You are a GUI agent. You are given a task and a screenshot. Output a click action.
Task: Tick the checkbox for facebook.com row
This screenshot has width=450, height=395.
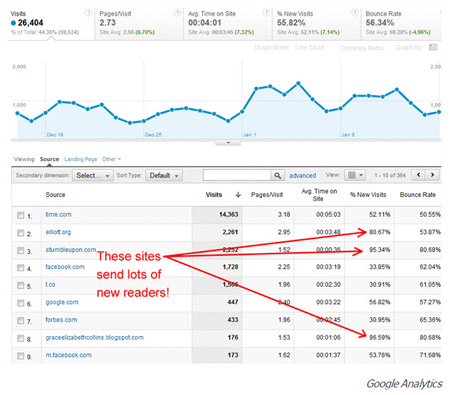21,267
